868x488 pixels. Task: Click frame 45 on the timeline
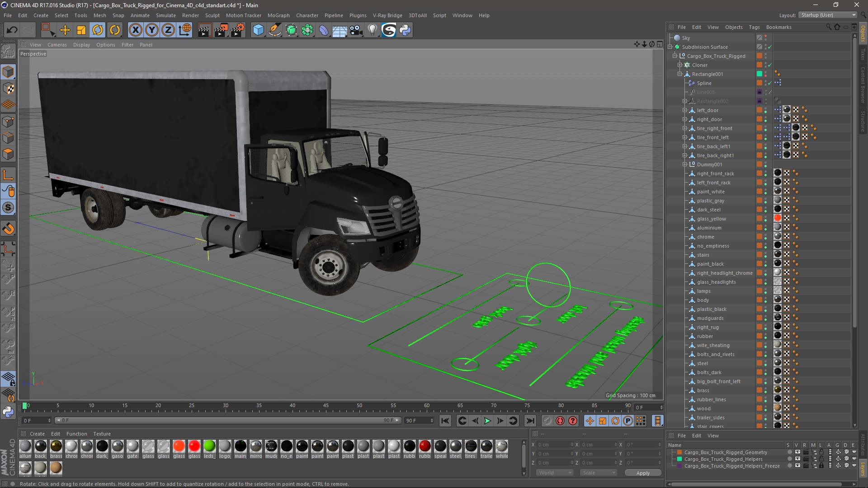pyautogui.click(x=326, y=406)
